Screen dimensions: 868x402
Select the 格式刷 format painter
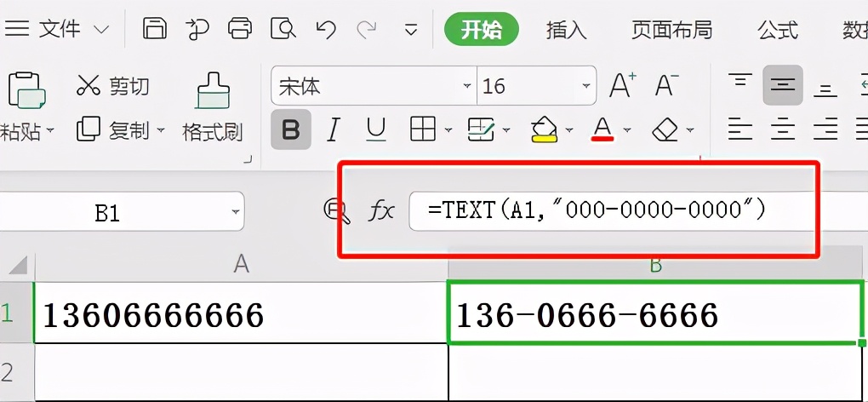click(x=213, y=106)
